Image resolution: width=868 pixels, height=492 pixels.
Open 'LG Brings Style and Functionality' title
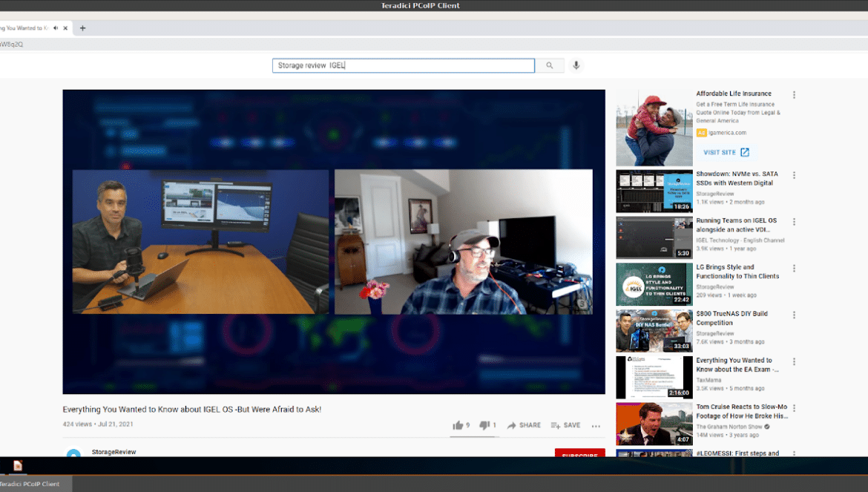[x=737, y=271]
